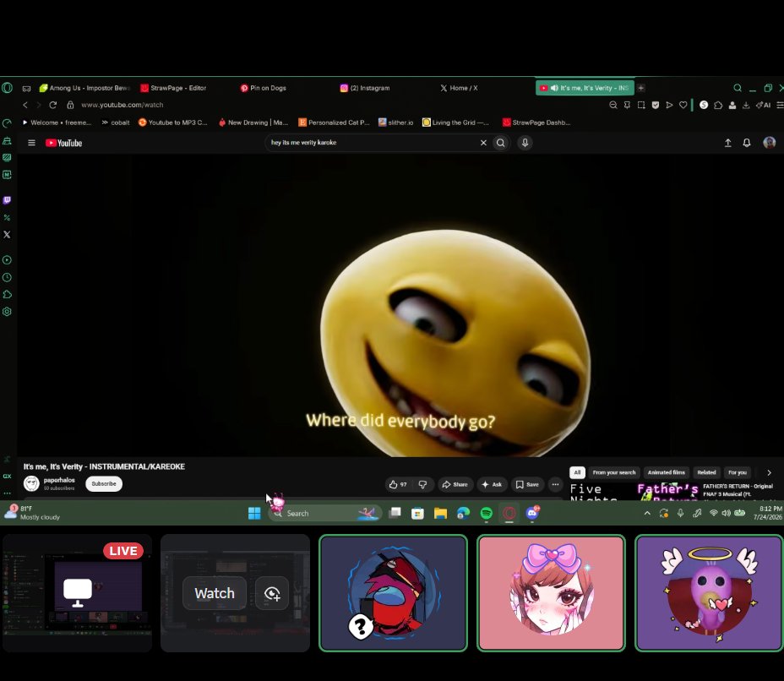The image size is (784, 681).
Task: Open the AI assistant toolbar button
Action: [763, 105]
